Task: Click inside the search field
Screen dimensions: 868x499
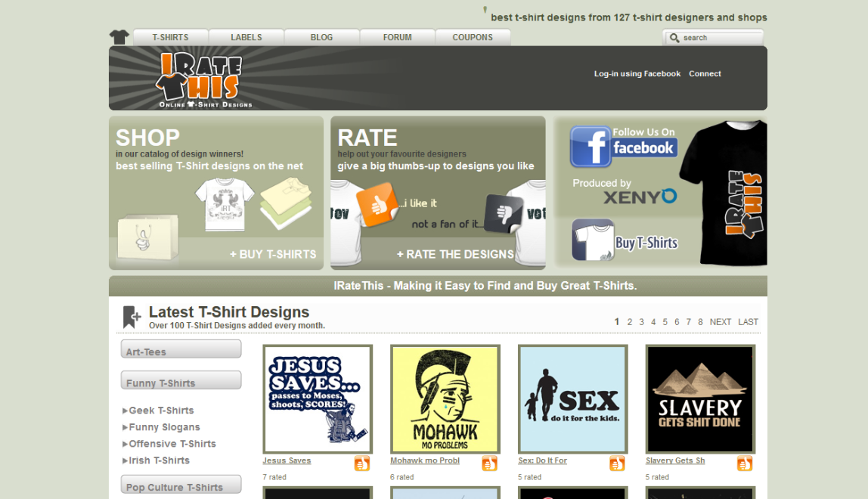Action: tap(720, 38)
